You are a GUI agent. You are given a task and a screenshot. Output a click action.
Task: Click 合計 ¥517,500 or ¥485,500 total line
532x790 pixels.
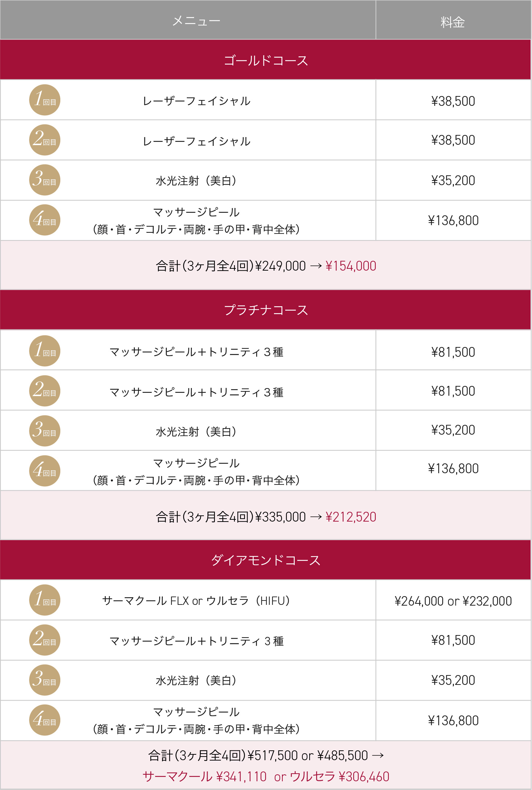[266, 755]
